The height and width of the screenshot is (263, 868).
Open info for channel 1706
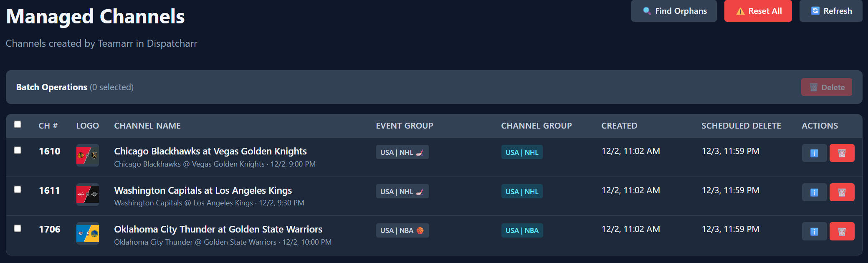[814, 232]
